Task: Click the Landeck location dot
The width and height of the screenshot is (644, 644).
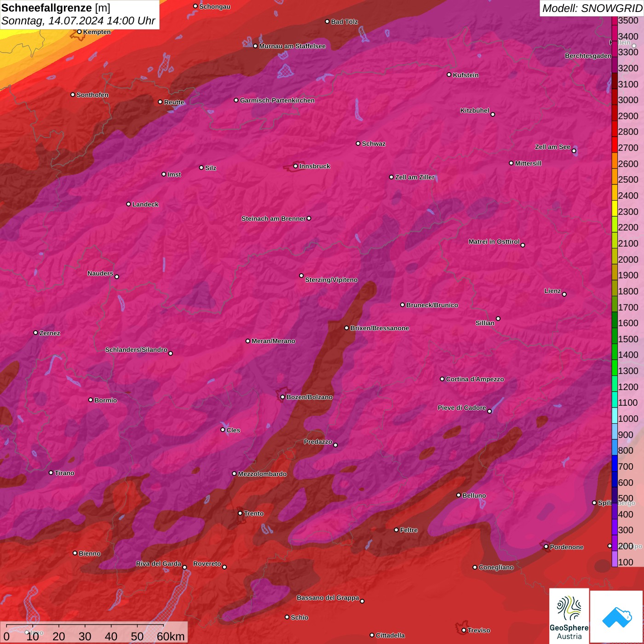Action: [x=129, y=204]
